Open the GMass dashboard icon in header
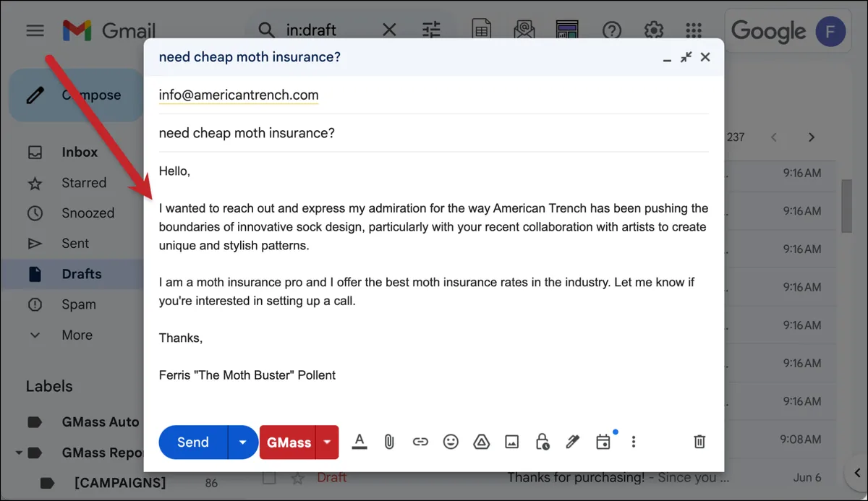Image resolution: width=868 pixels, height=501 pixels. (x=567, y=30)
